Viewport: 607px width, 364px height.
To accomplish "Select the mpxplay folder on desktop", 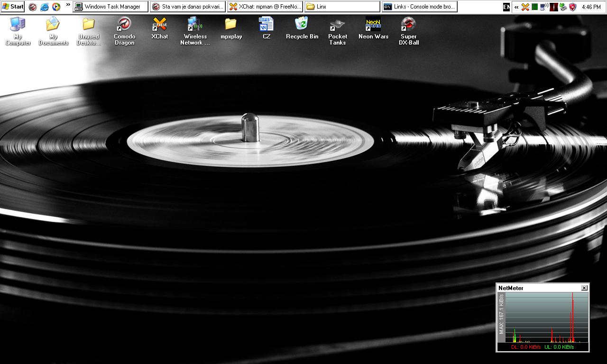I will point(231,25).
